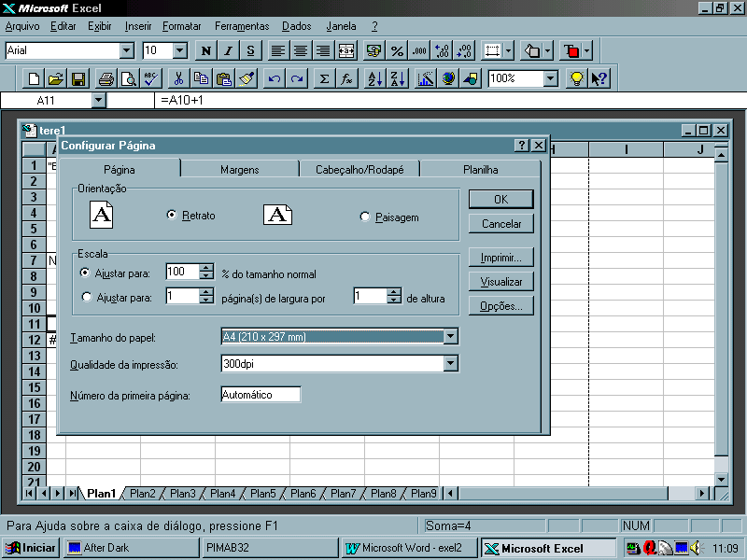Toggle italic formatting in the toolbar

228,50
